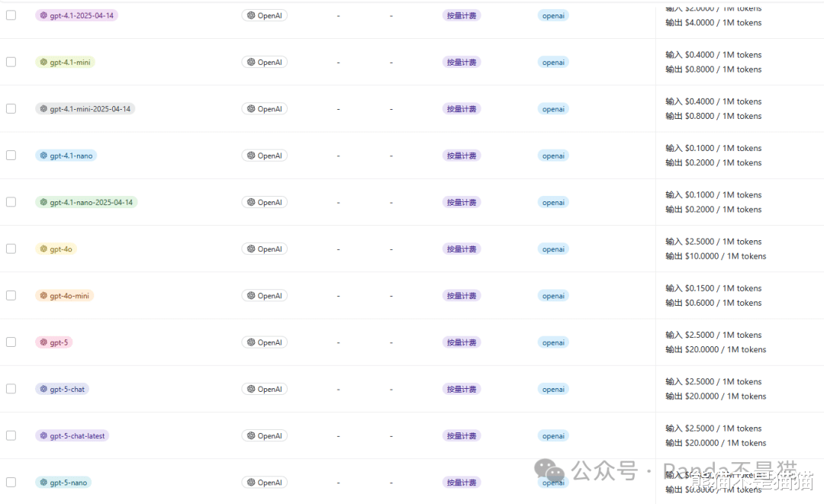Tick the gpt-5-chat-latest row checkbox

11,435
